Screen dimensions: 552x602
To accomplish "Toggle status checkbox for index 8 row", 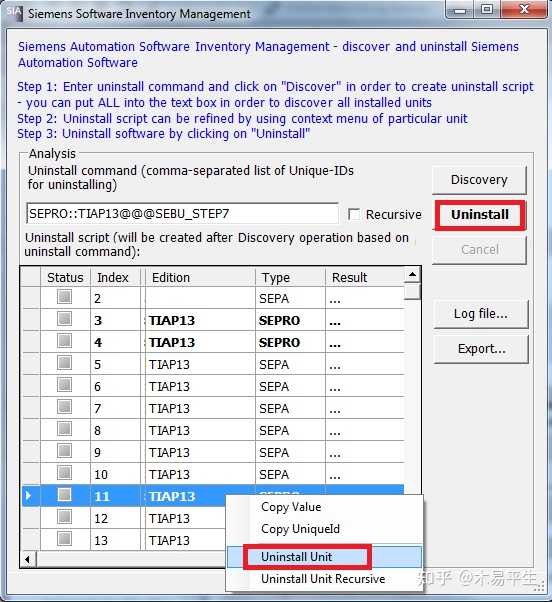I will pos(64,428).
